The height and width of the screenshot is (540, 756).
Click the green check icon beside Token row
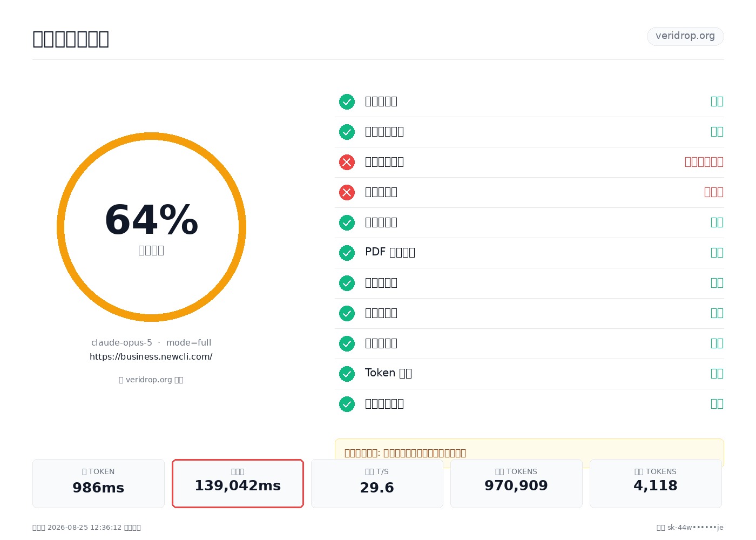pos(347,374)
